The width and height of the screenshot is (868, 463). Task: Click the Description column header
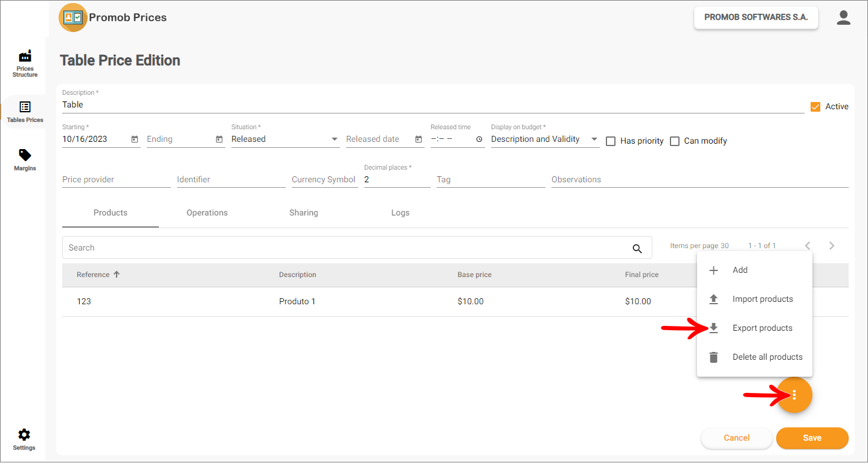point(298,275)
